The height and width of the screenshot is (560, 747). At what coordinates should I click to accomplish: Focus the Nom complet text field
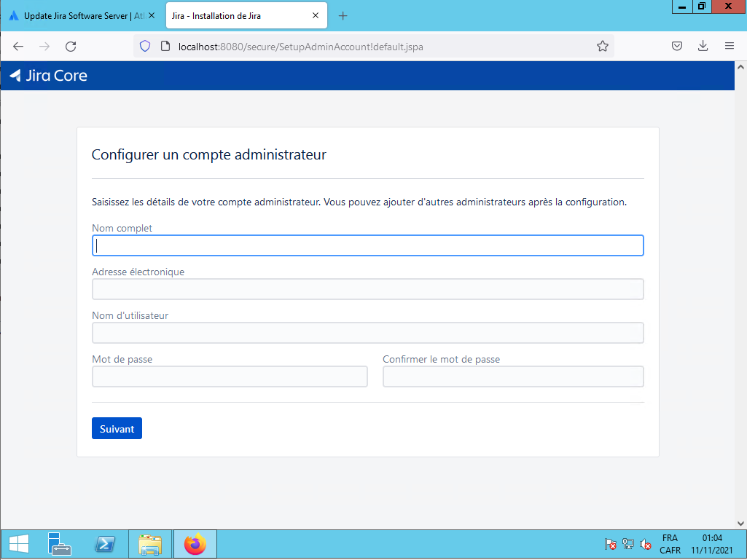pyautogui.click(x=367, y=245)
